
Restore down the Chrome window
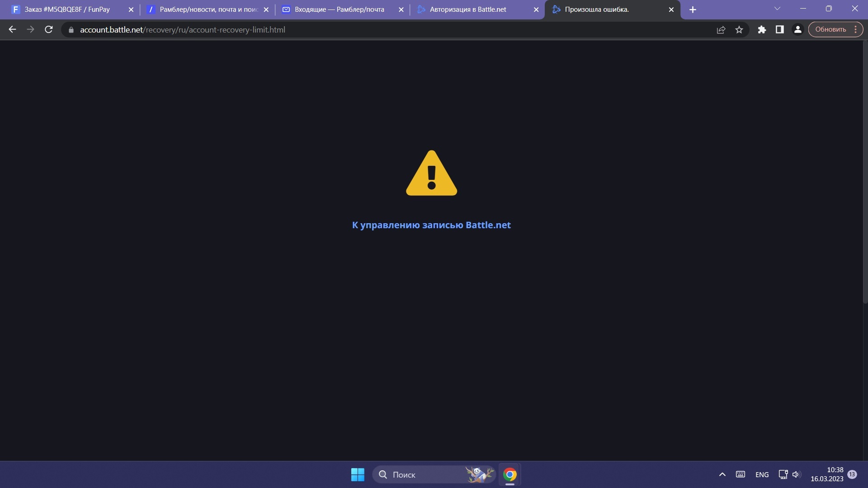tap(829, 9)
